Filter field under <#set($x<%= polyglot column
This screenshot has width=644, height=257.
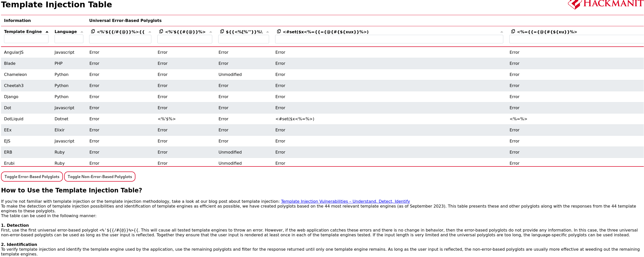tap(389, 39)
